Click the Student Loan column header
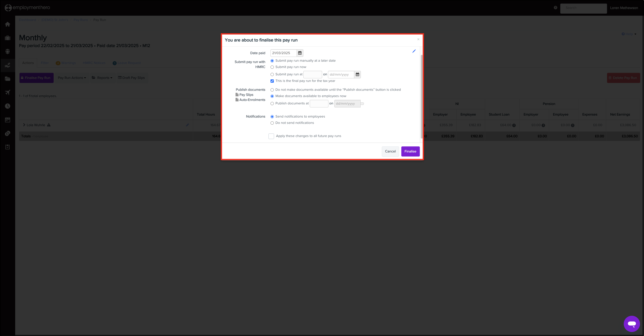Viewport: 644px width, 336px height. coord(499,115)
